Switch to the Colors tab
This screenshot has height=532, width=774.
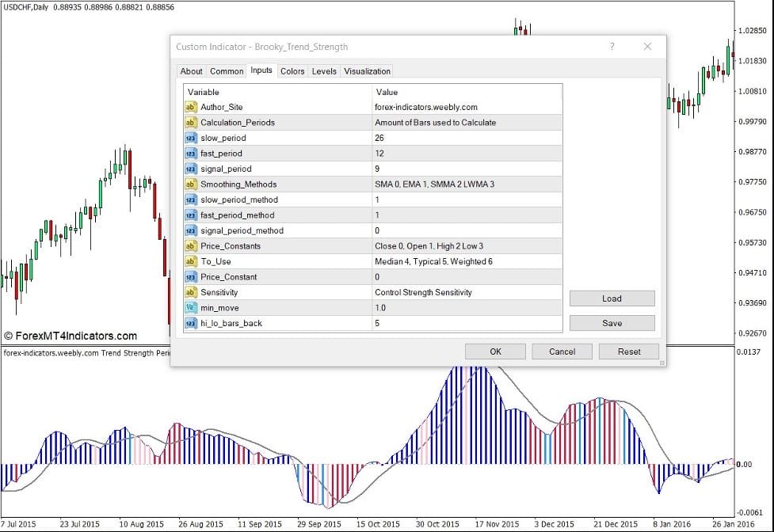pos(292,70)
